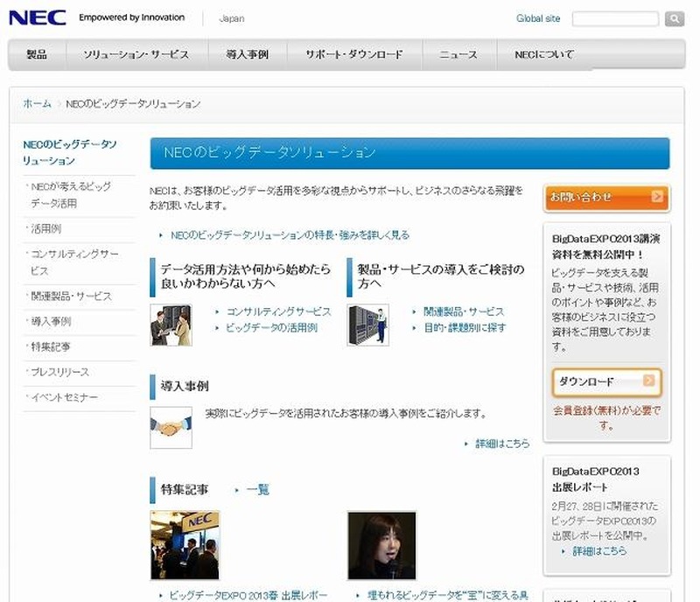Open the Global site link
Image resolution: width=700 pixels, height=602 pixels.
pyautogui.click(x=538, y=18)
